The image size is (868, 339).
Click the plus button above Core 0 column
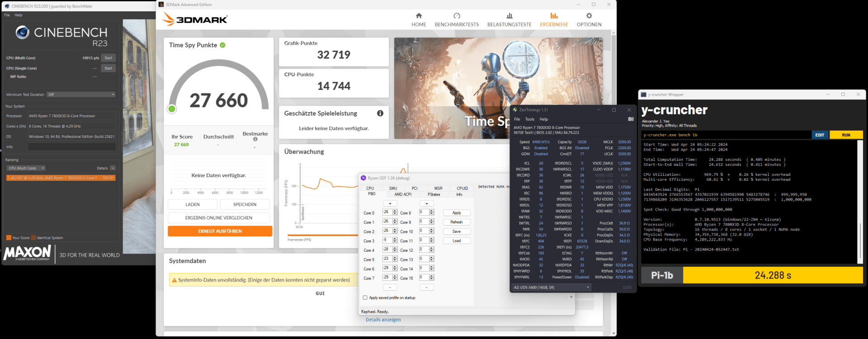(390, 203)
